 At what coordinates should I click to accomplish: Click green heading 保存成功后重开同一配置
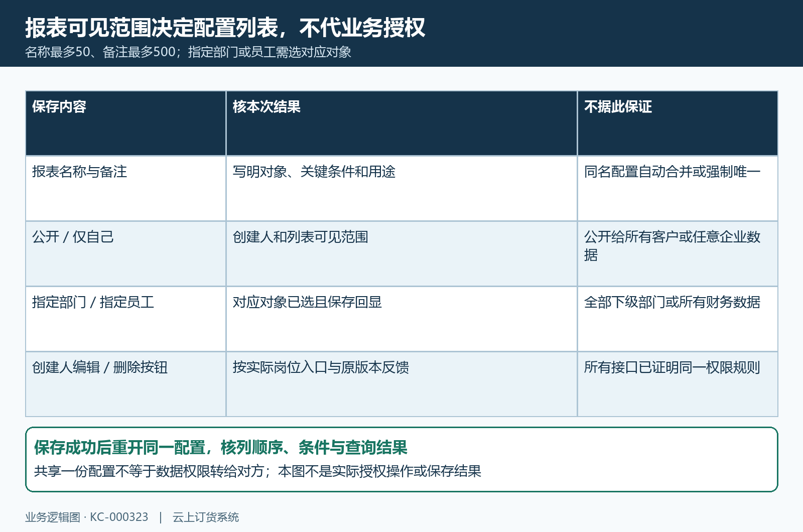pyautogui.click(x=119, y=447)
